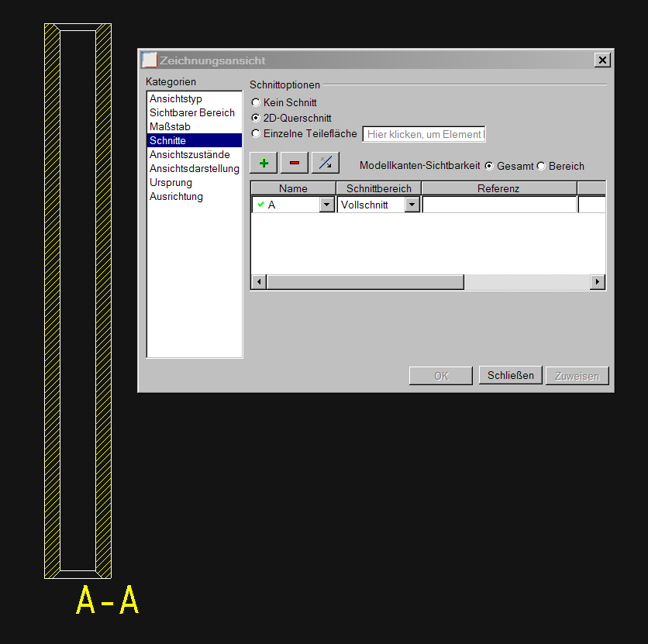Close the Zeichnungsansicht dialog
The width and height of the screenshot is (648, 644).
[x=602, y=60]
